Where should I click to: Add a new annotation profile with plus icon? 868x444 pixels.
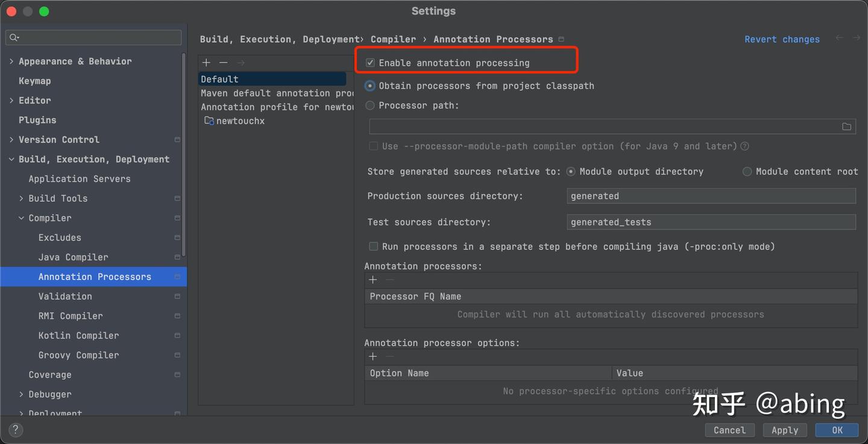coord(206,63)
